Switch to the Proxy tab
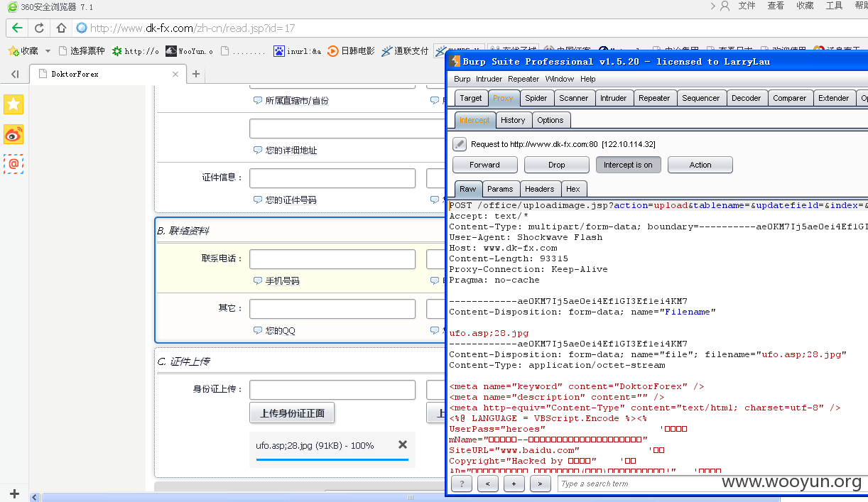This screenshot has width=868, height=502. (x=503, y=99)
